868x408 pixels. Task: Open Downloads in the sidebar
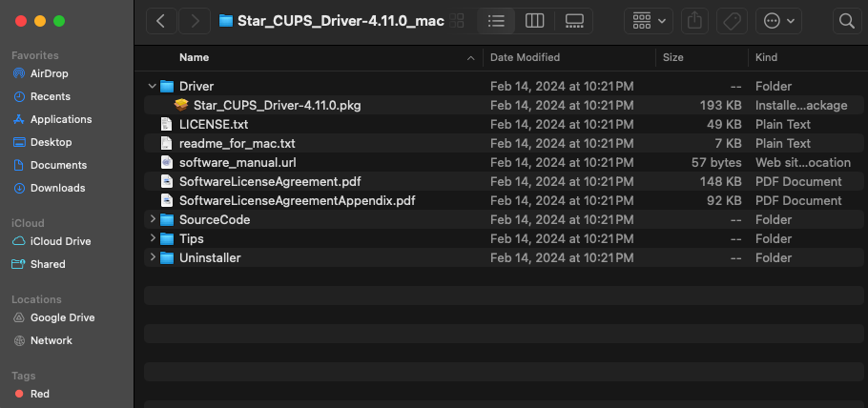coord(50,188)
